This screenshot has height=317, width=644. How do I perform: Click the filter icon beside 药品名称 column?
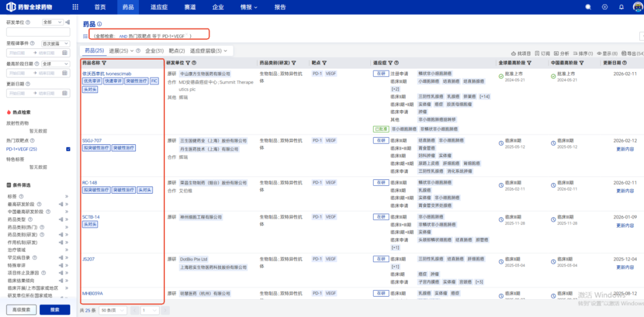click(104, 63)
